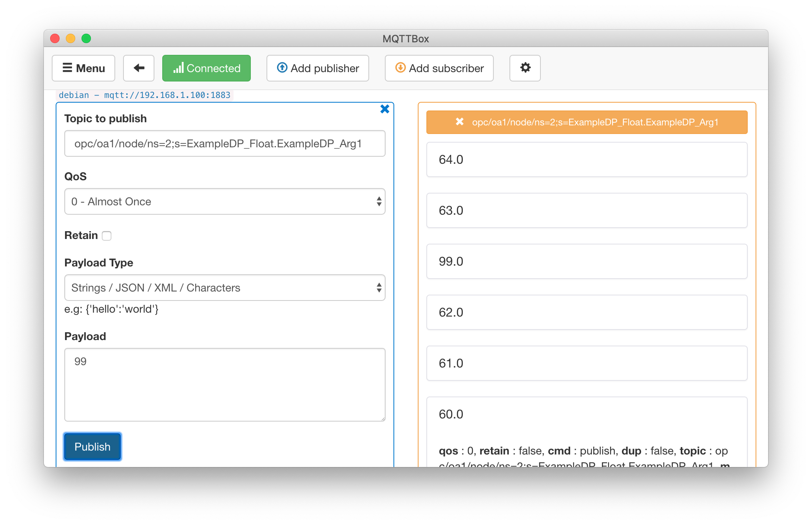812x525 pixels.
Task: Open the QoS dropdown
Action: [x=225, y=201]
